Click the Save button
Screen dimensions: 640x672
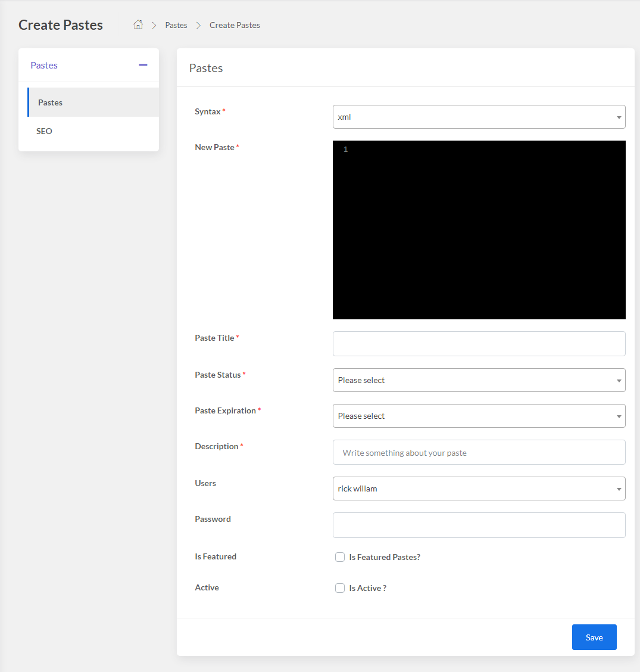point(594,637)
